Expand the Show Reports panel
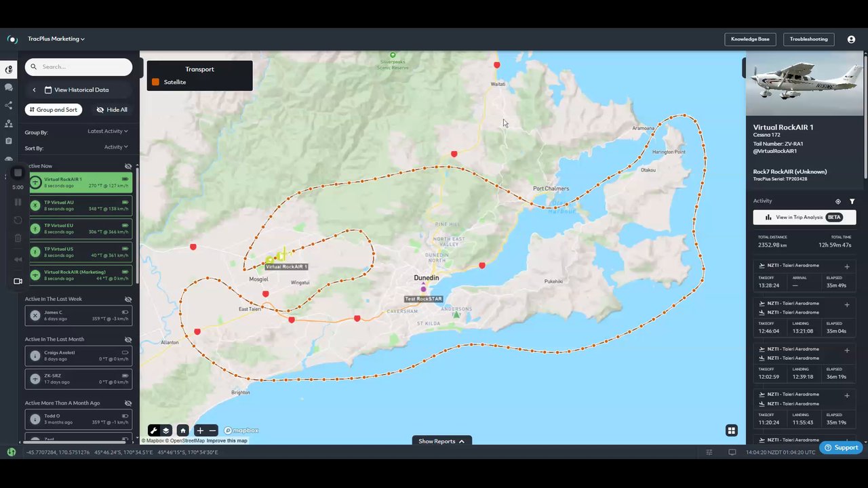Viewport: 868px width, 488px height. [441, 441]
